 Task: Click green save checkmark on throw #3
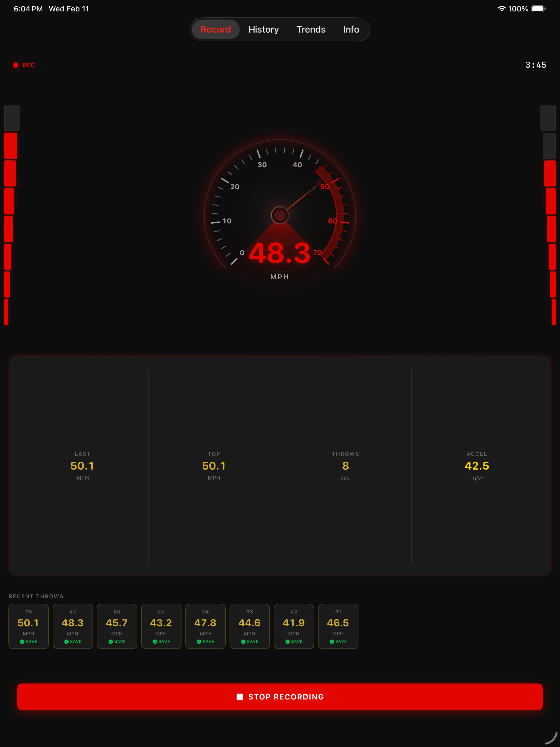243,642
